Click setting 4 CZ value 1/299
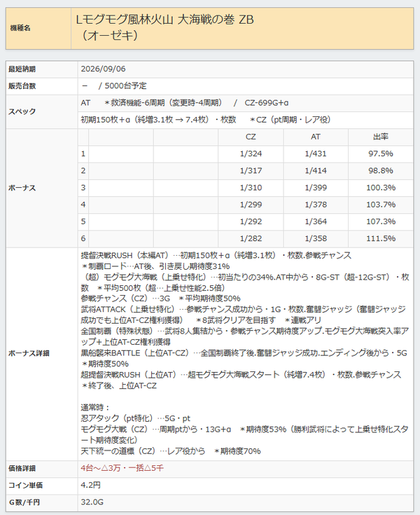This screenshot has width=420, height=515. coord(251,205)
